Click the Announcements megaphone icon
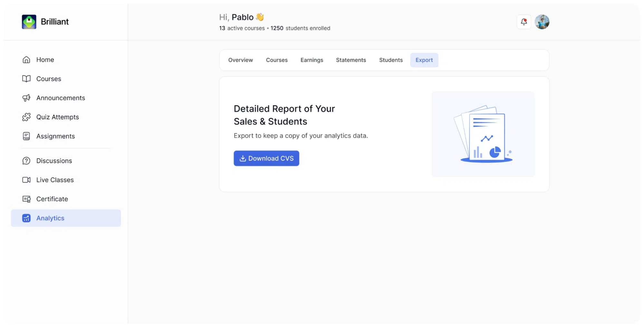Image resolution: width=644 pixels, height=328 pixels. tap(26, 98)
